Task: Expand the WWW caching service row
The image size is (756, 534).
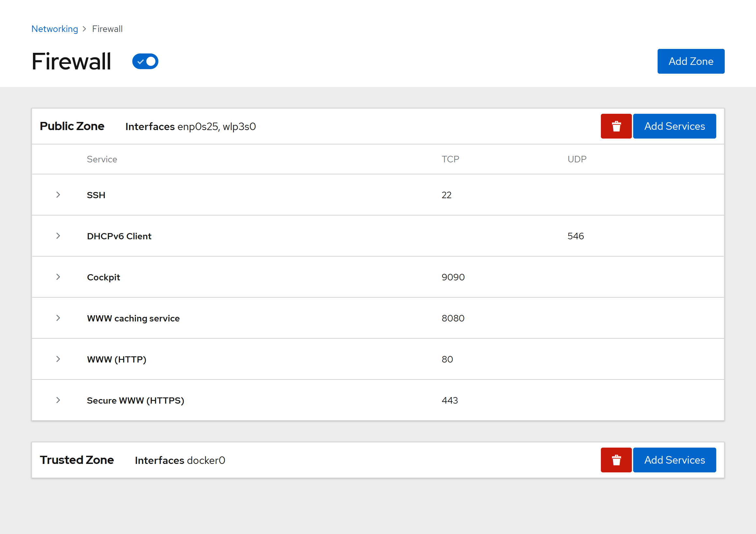Action: 58,318
